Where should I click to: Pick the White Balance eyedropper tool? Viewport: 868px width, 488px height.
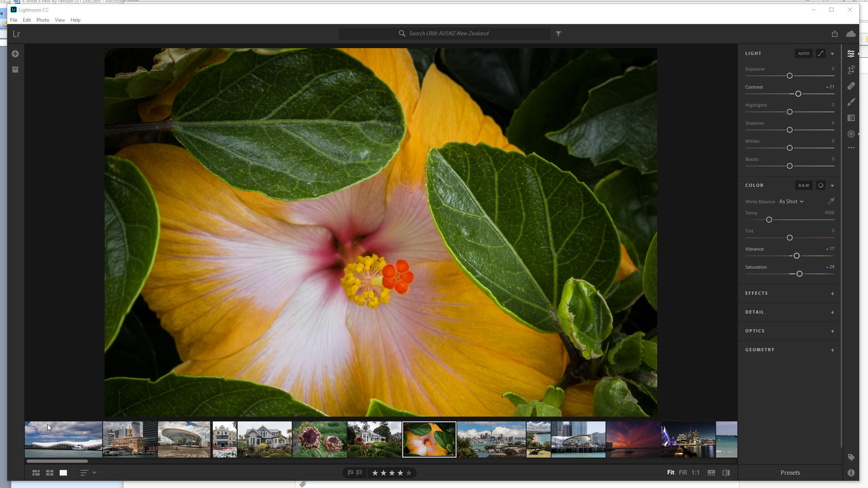(831, 201)
